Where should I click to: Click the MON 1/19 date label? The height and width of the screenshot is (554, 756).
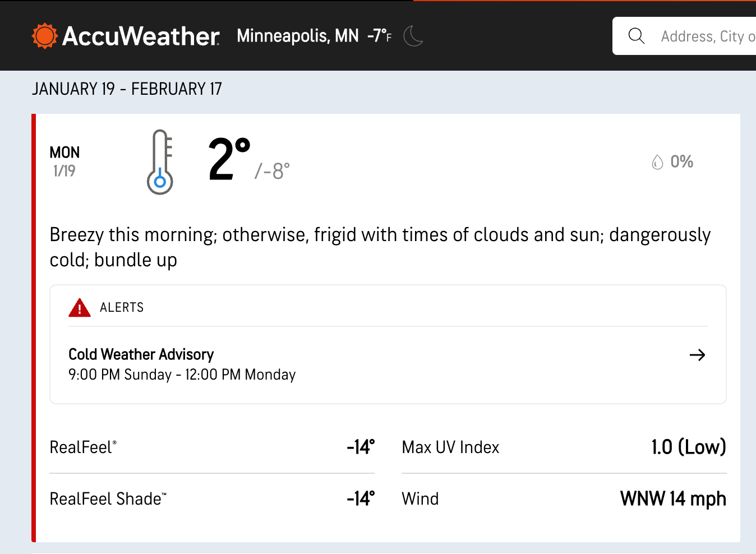click(64, 161)
